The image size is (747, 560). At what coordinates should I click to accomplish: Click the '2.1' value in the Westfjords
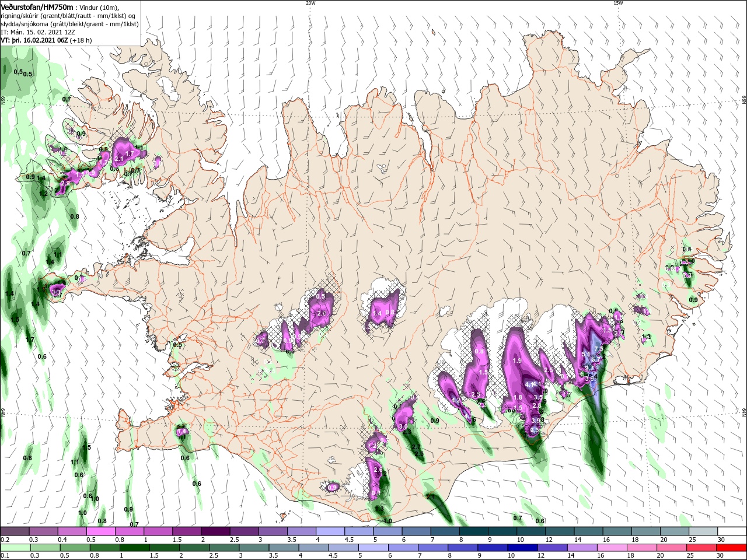pos(119,159)
